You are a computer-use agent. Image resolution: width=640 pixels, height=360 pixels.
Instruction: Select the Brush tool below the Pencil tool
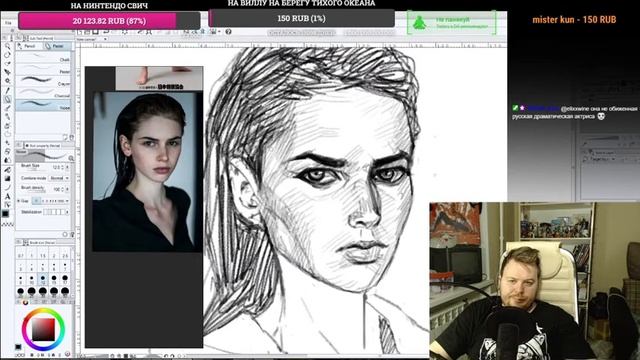point(8,108)
